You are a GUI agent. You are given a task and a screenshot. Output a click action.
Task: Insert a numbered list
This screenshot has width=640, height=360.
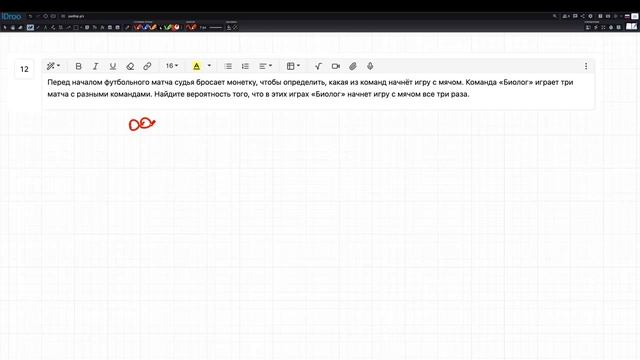pyautogui.click(x=245, y=66)
